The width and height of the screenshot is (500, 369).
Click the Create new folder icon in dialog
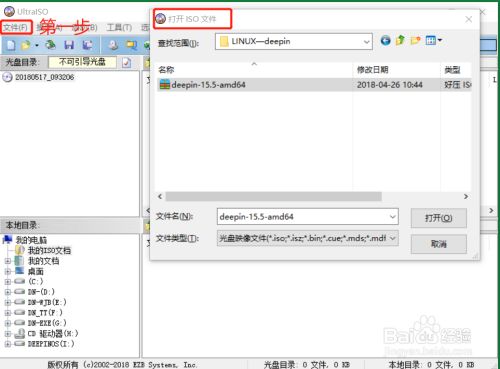[x=415, y=41]
